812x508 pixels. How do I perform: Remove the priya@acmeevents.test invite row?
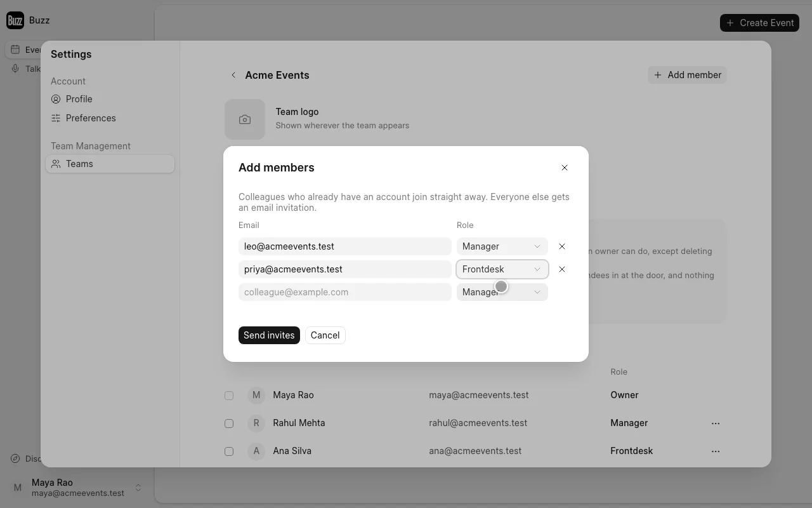562,269
